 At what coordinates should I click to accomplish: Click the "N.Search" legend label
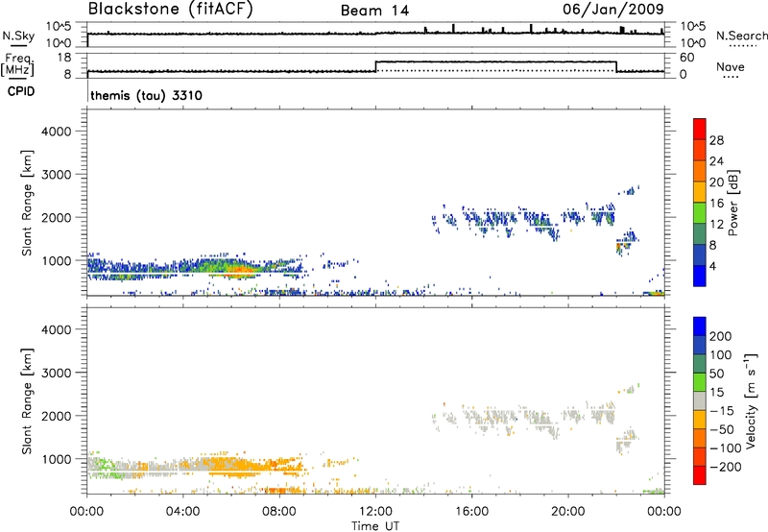741,36
